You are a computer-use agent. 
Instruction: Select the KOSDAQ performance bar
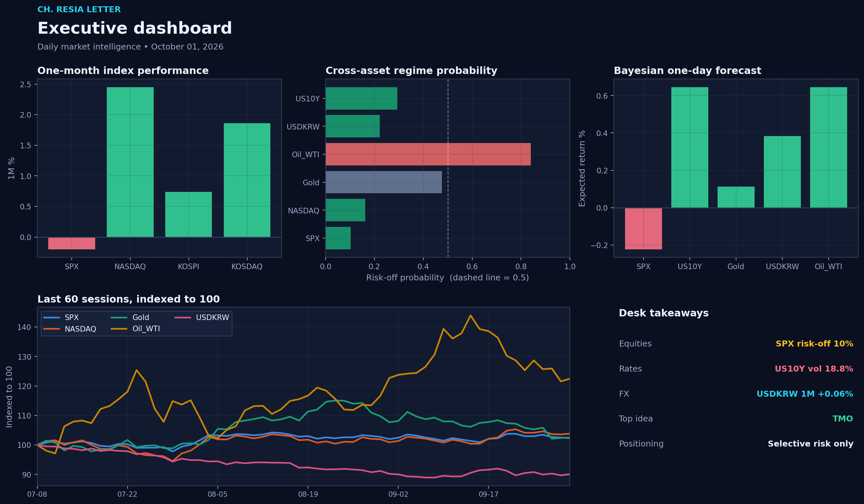(x=247, y=180)
